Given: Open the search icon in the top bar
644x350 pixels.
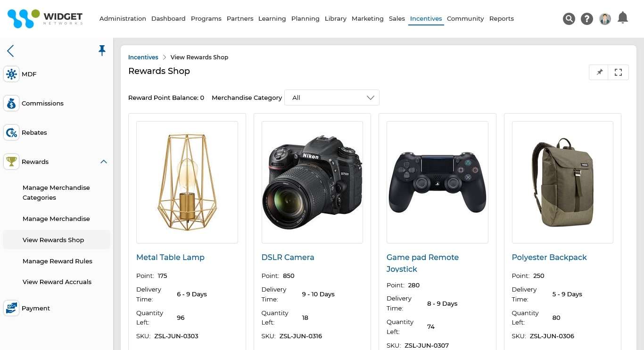Looking at the screenshot, I should point(569,19).
